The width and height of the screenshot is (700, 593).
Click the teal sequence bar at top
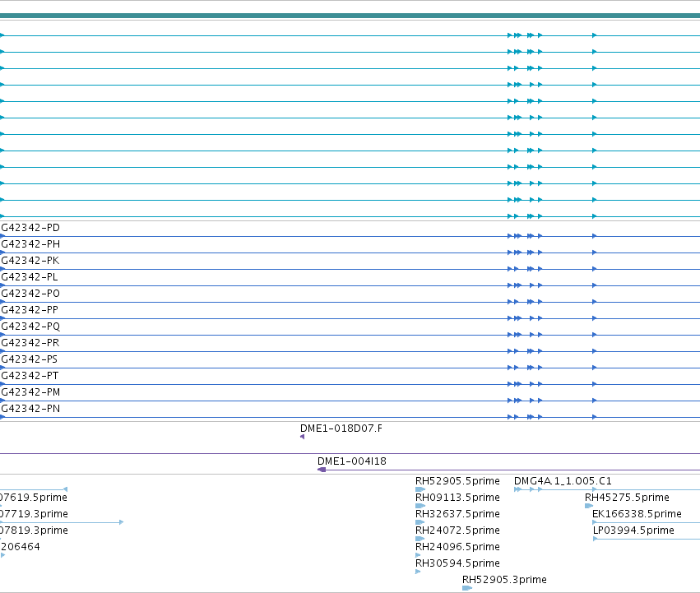[350, 16]
